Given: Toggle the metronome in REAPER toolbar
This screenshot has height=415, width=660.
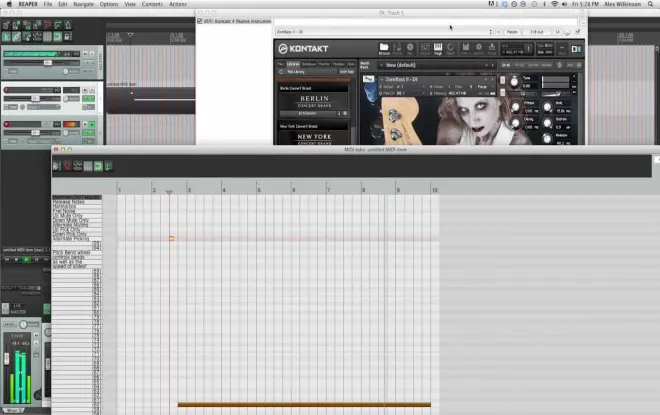Looking at the screenshot, I should (x=68, y=24).
